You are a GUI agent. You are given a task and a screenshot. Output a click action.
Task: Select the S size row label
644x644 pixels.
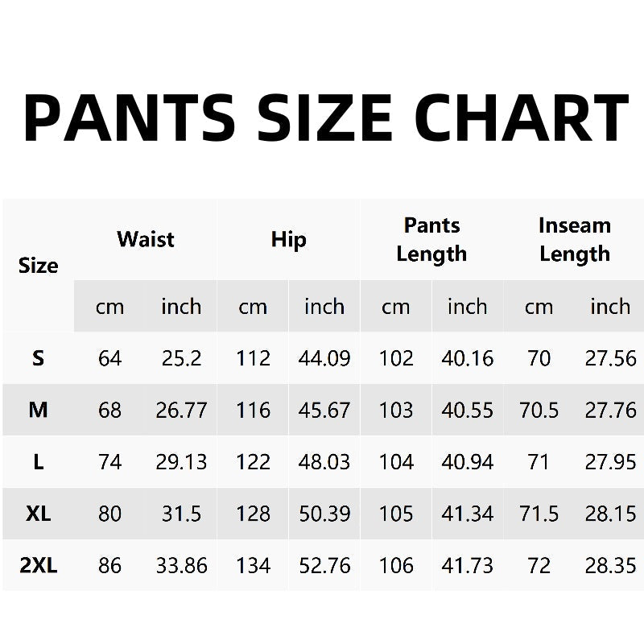38,358
